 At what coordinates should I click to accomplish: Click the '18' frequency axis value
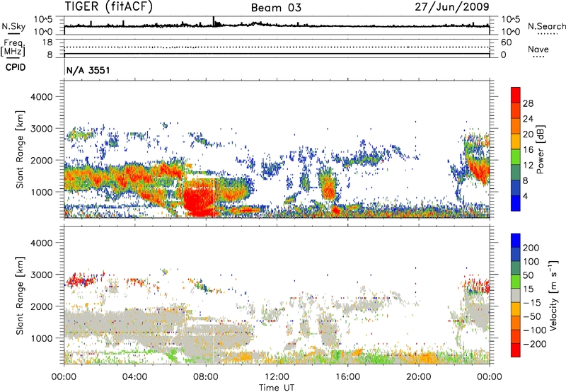point(47,42)
